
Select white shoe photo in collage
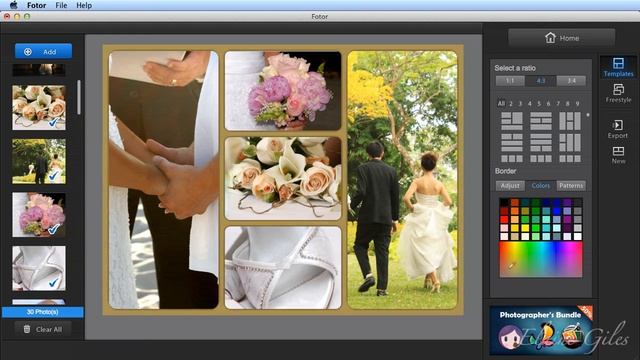coord(283,268)
